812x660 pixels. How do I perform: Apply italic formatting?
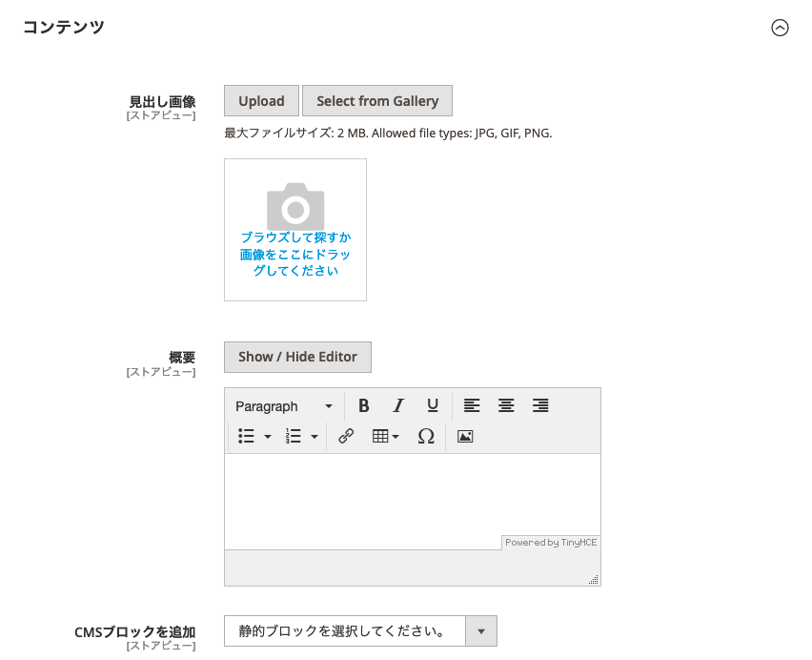(397, 405)
